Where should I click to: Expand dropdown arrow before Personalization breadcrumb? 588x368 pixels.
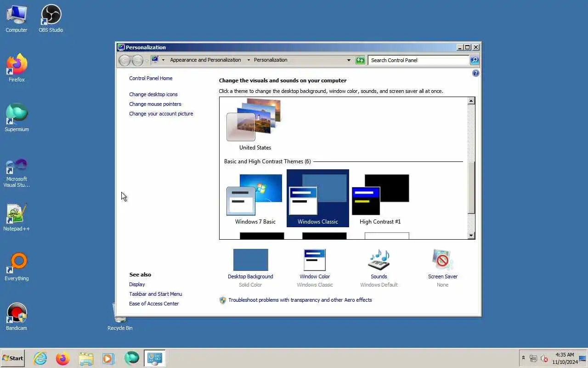249,60
